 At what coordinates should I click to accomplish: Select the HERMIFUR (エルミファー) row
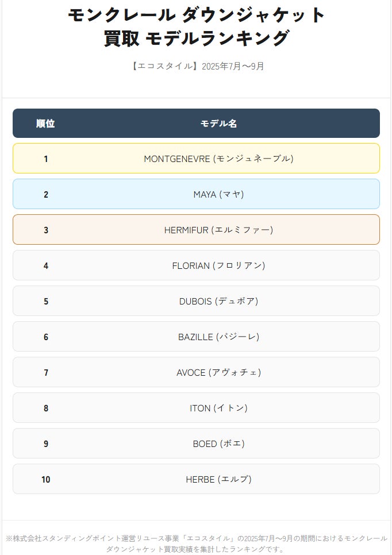(x=196, y=230)
